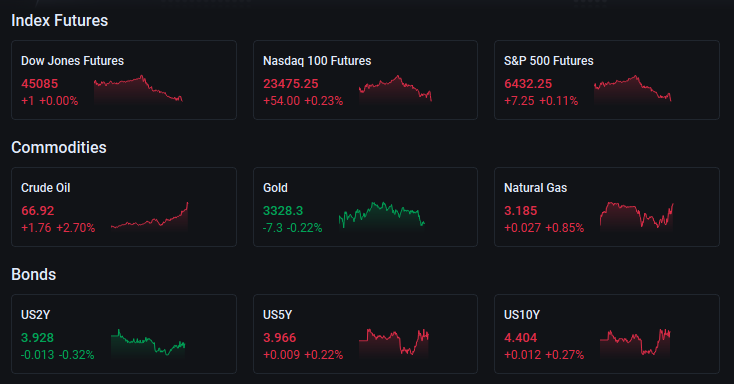The height and width of the screenshot is (384, 734).
Task: Click the Commodities section heading
Action: tap(59, 148)
